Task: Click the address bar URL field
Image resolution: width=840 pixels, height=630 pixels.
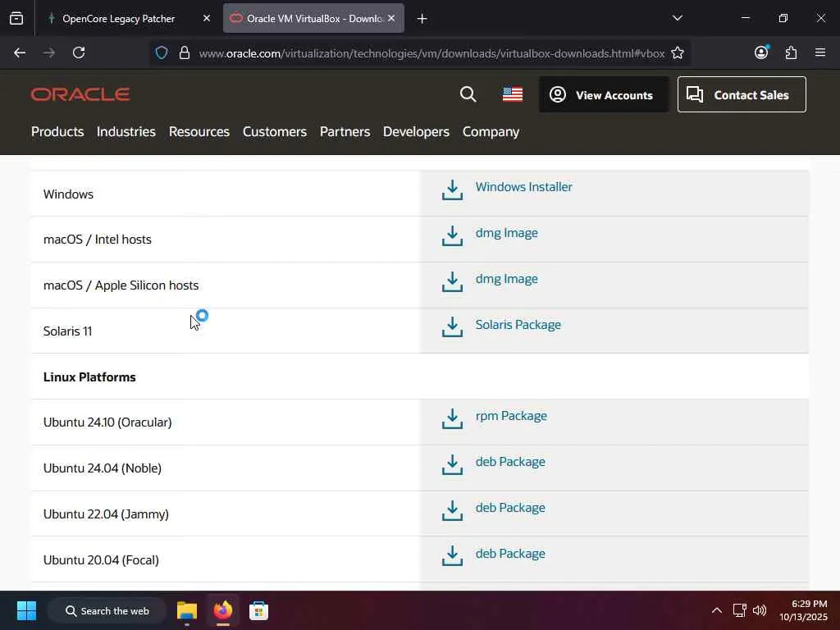Action: coord(431,53)
